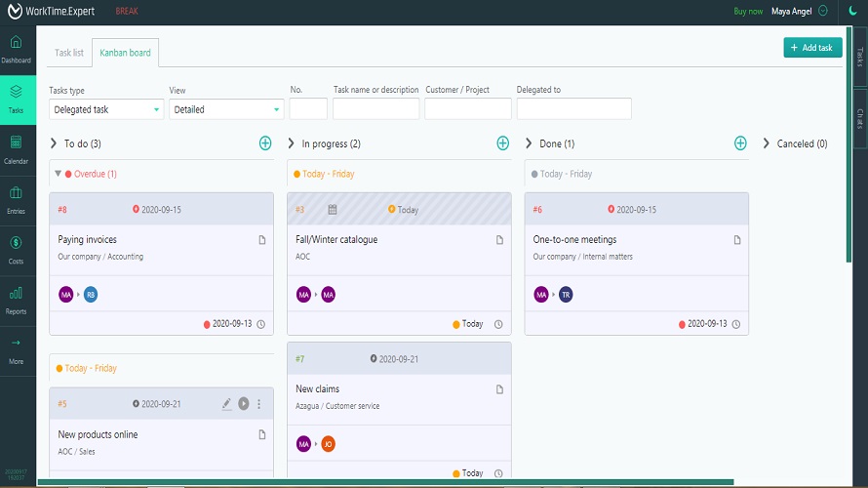Expand the Canceled column chevron
Viewport: 868px width, 488px height.
click(x=767, y=143)
